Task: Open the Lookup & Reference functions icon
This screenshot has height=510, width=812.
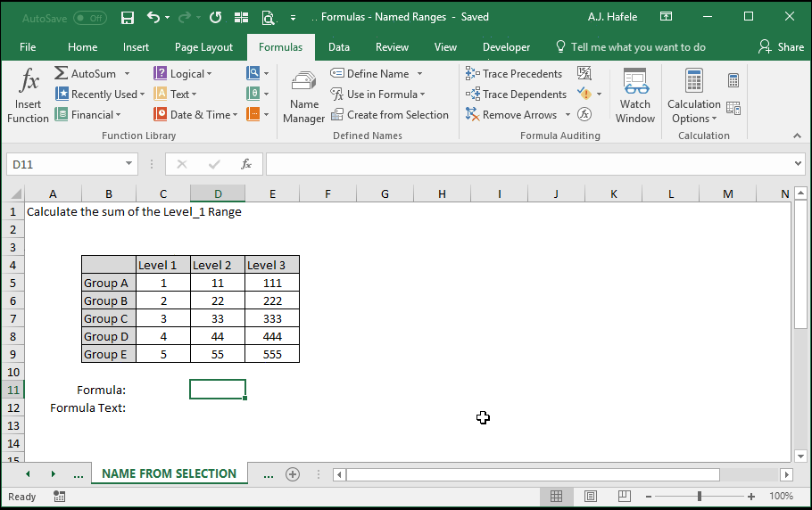Action: 257,73
